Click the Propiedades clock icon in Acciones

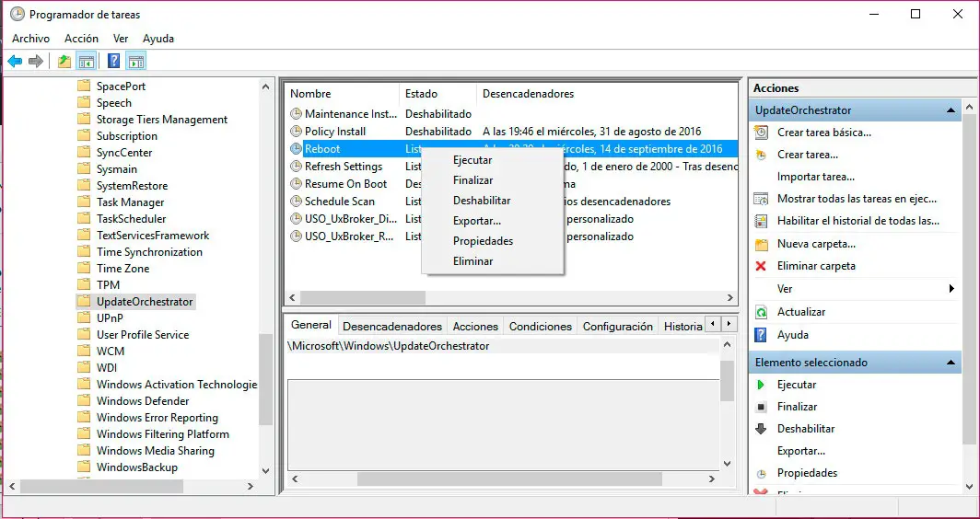[x=761, y=473]
